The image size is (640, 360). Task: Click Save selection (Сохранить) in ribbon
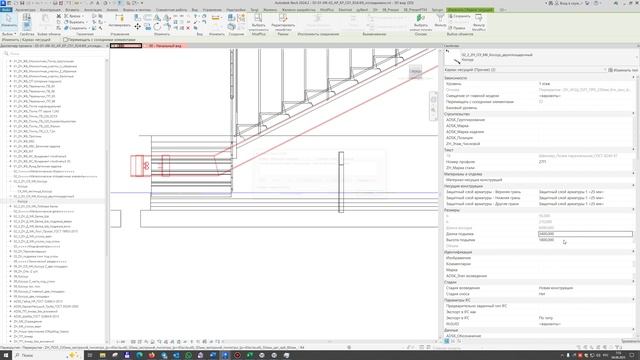[x=459, y=16]
